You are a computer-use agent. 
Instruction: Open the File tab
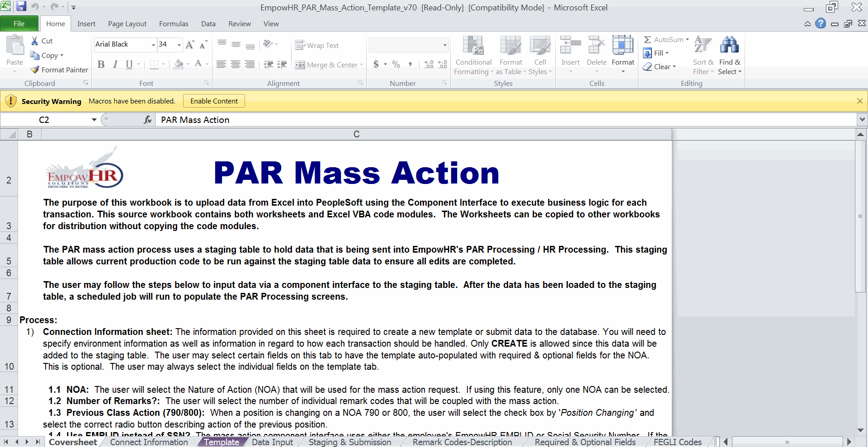coord(19,24)
